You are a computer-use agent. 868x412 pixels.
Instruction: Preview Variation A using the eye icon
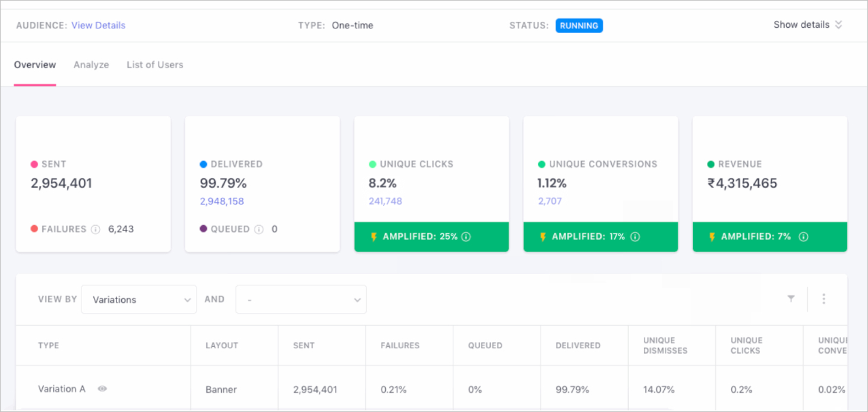(x=102, y=389)
